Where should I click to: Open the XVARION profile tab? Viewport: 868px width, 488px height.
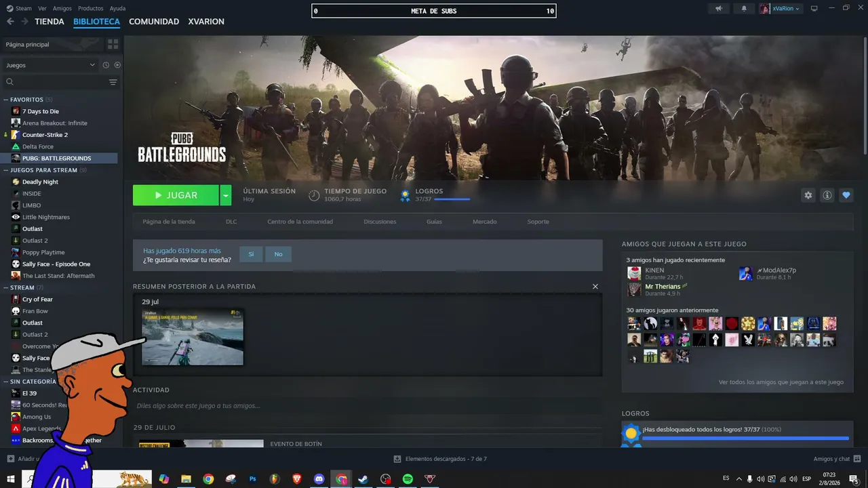pos(206,22)
